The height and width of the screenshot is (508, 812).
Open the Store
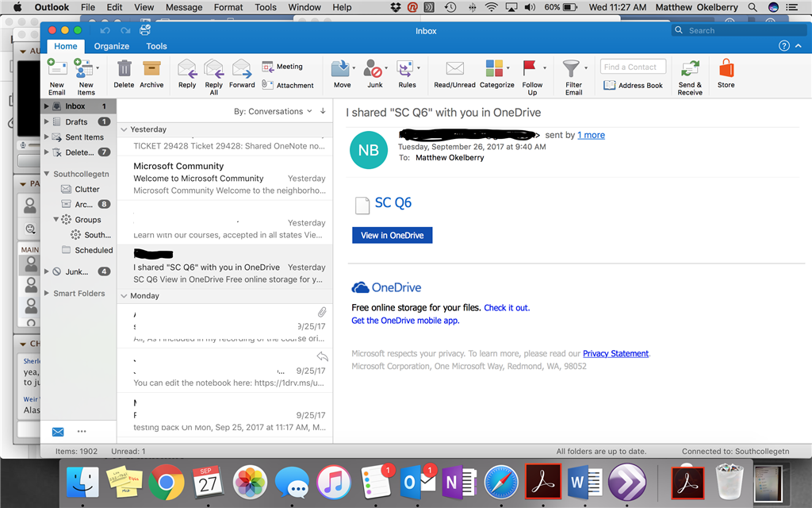click(x=726, y=74)
